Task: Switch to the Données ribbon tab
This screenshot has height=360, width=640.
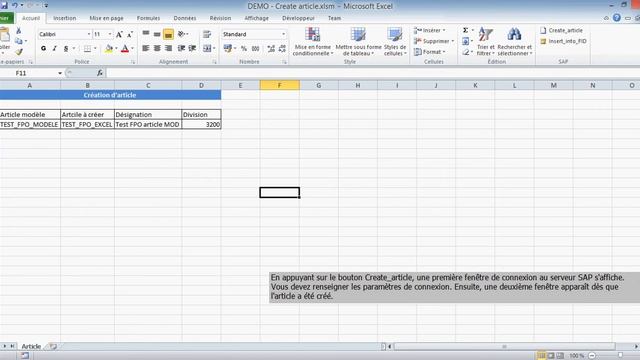Action: [184, 18]
